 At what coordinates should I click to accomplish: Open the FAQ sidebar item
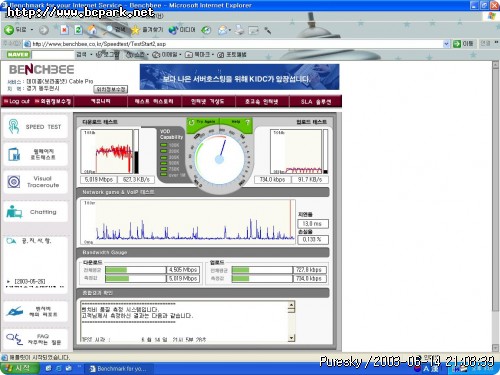tap(35, 339)
